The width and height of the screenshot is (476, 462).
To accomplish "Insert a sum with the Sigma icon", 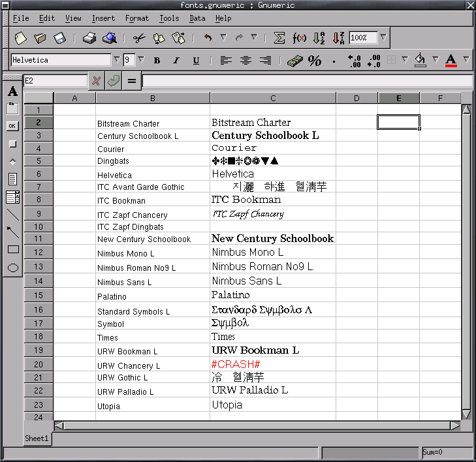I will click(x=279, y=38).
